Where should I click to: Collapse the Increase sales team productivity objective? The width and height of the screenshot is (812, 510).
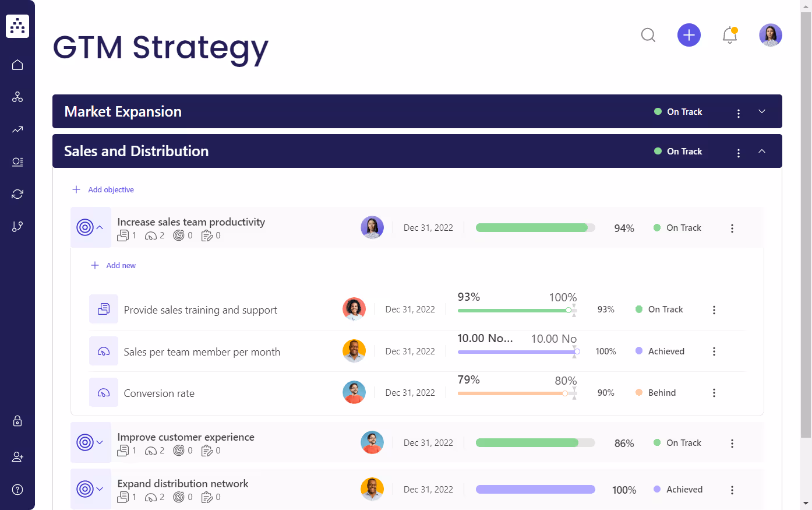[101, 227]
